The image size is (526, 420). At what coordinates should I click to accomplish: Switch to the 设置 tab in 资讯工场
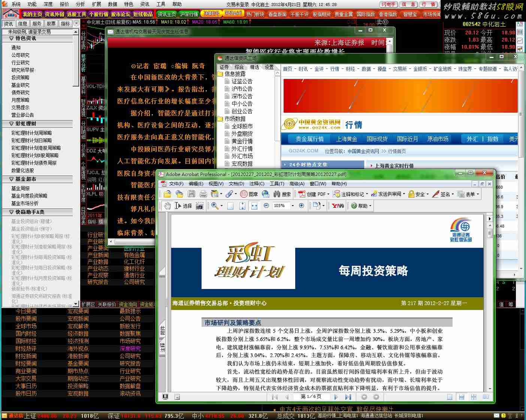(269, 67)
